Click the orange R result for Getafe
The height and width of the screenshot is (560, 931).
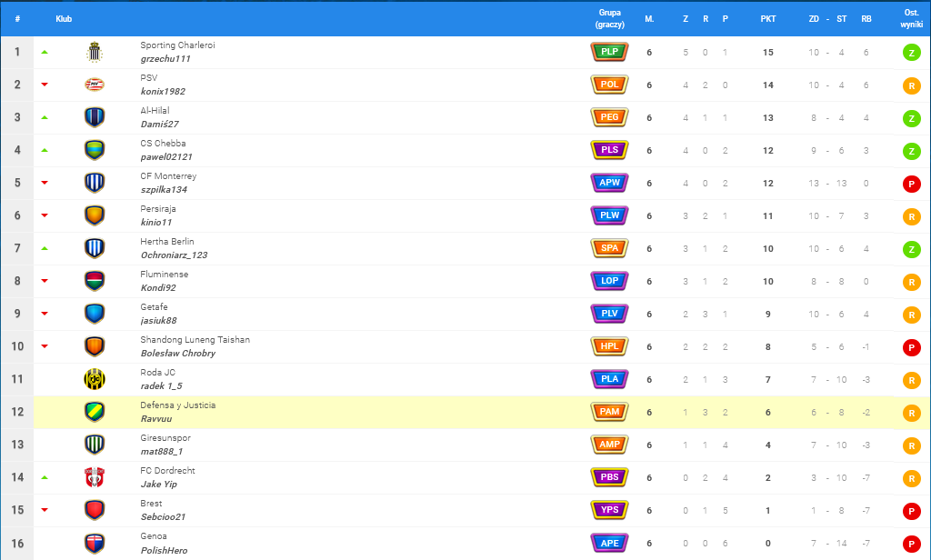pos(911,315)
